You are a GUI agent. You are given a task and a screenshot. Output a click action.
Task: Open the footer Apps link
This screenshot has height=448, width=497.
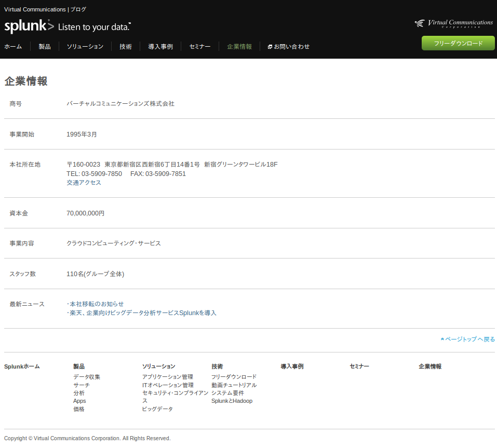[79, 401]
